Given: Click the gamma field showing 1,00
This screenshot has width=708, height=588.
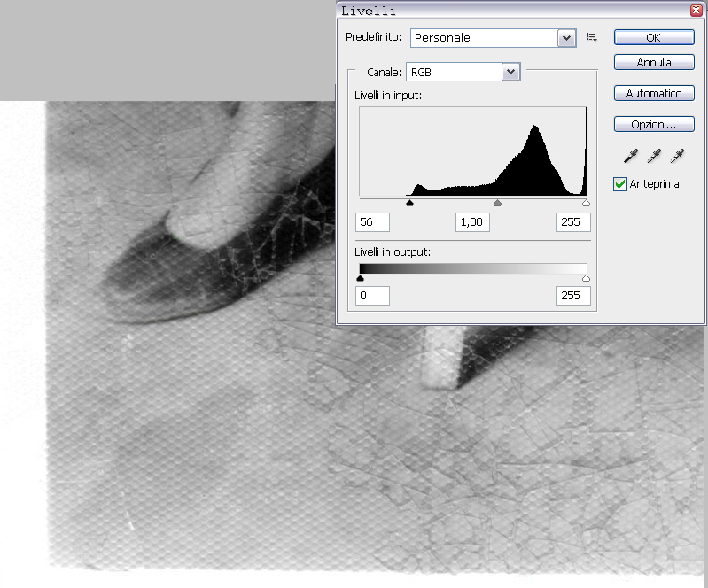Looking at the screenshot, I should pos(473,222).
